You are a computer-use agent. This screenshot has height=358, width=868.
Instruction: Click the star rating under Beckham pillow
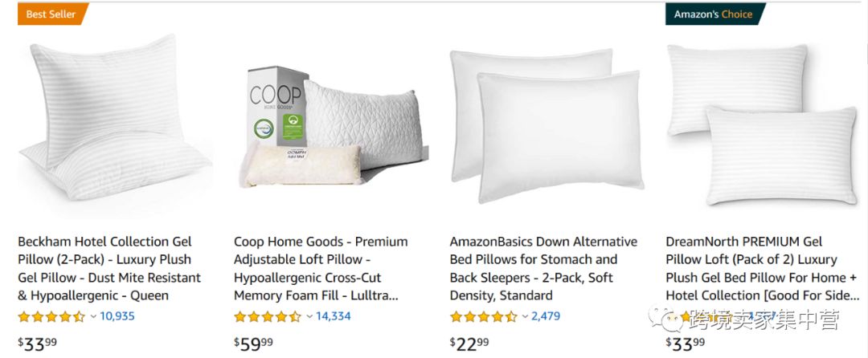(x=51, y=316)
